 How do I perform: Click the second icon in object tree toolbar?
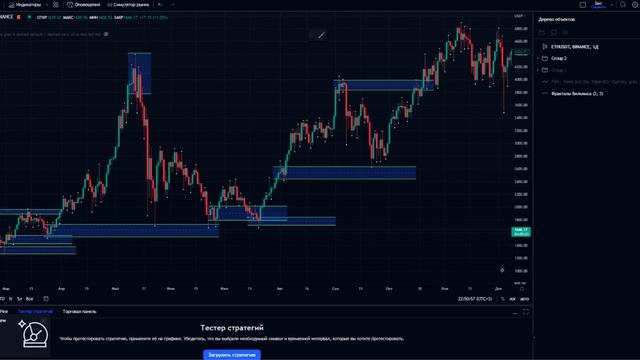(x=553, y=32)
